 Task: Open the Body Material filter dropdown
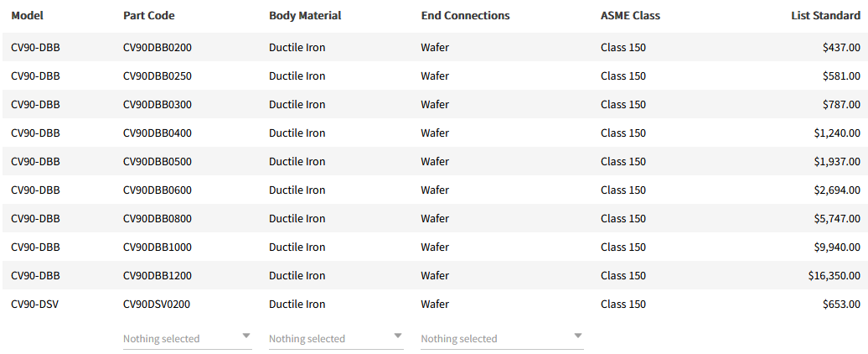tap(335, 338)
